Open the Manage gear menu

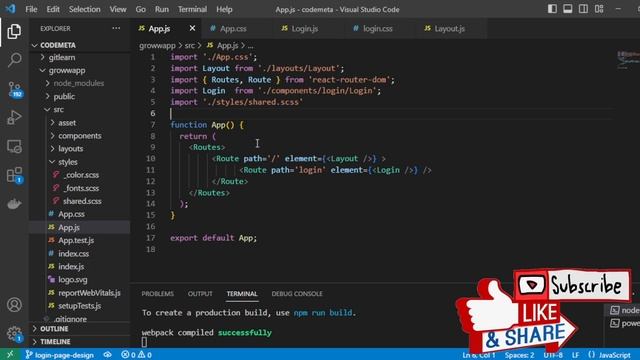pyautogui.click(x=14, y=333)
